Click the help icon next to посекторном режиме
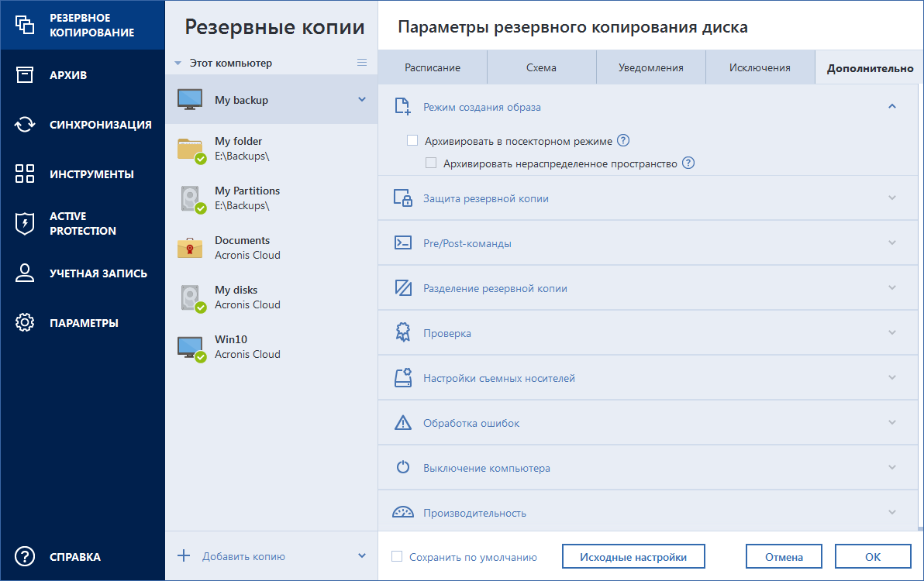924x581 pixels. pos(623,141)
